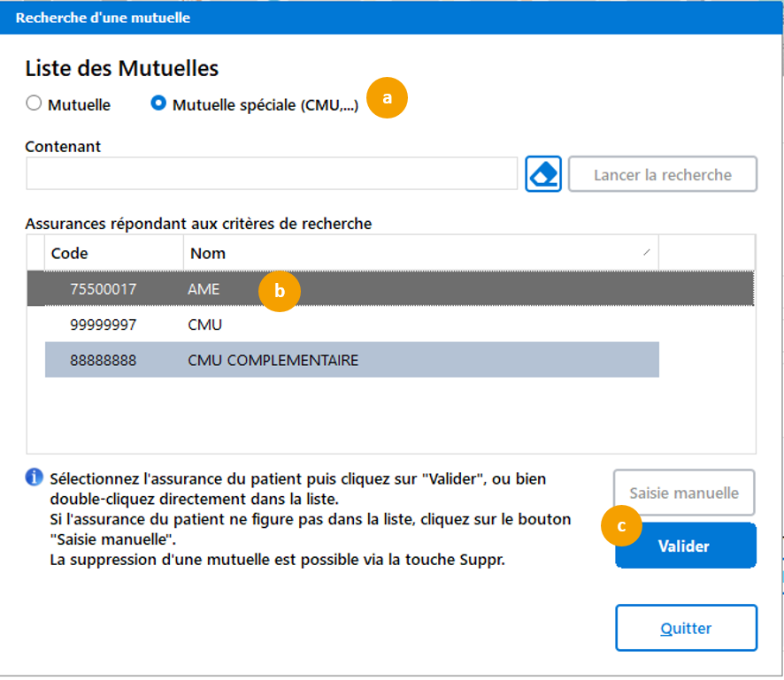Click the code cell 88888888

point(104,360)
